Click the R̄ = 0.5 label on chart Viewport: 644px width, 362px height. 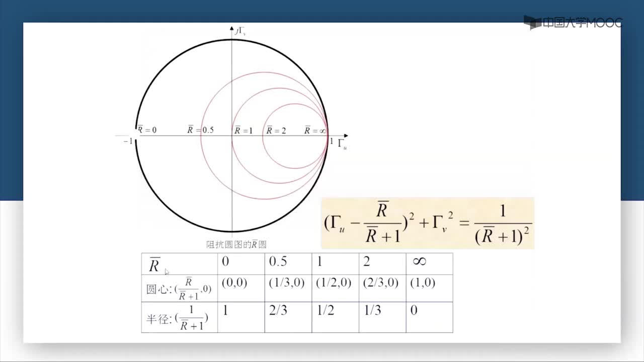point(200,130)
